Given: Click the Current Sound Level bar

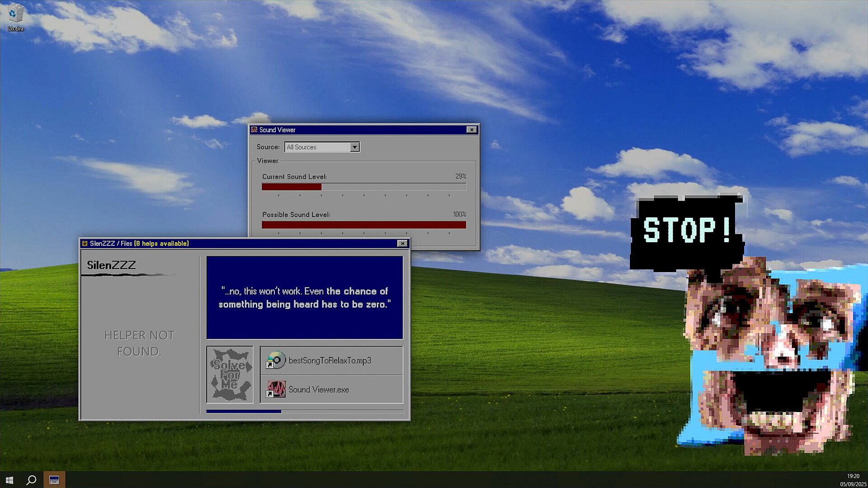Looking at the screenshot, I should click(x=363, y=187).
